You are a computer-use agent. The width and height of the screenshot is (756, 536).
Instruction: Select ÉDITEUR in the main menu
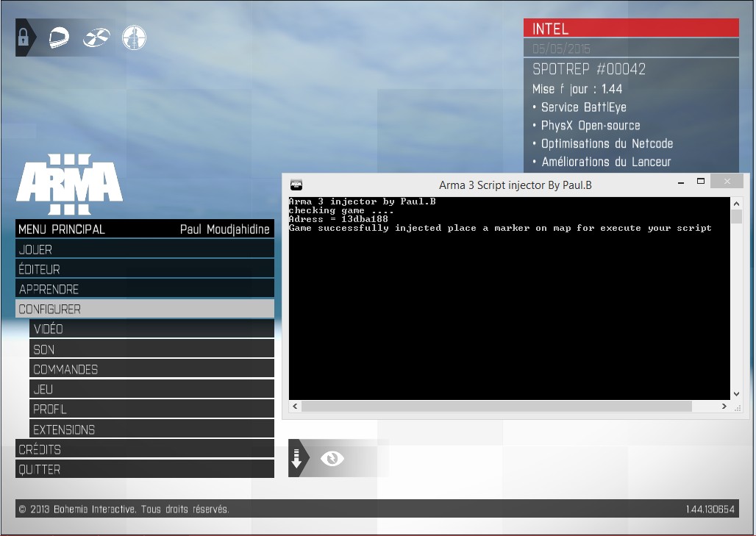click(145, 269)
